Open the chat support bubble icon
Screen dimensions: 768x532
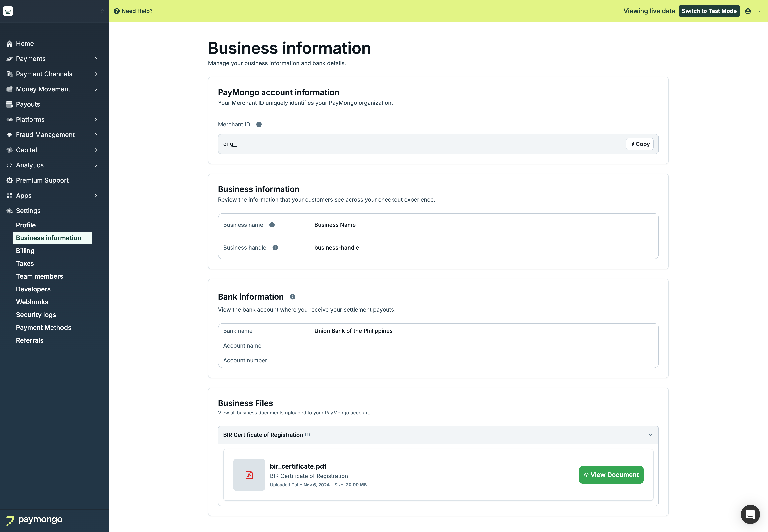(750, 514)
